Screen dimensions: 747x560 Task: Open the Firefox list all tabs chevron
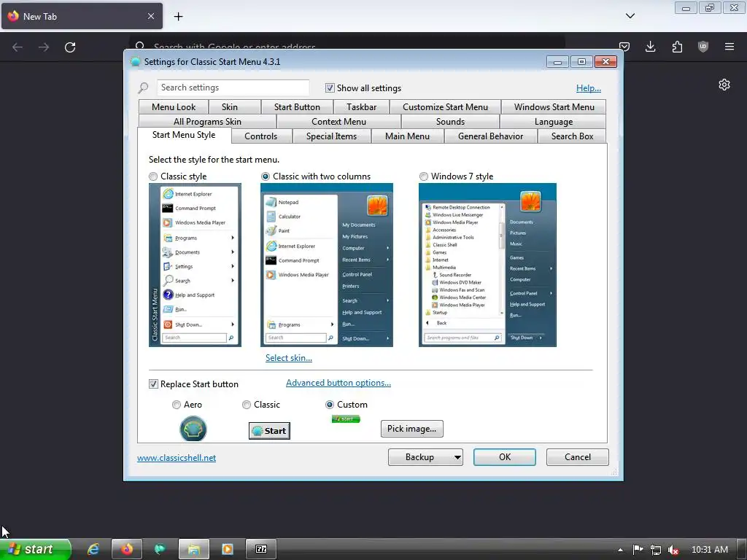coord(630,16)
